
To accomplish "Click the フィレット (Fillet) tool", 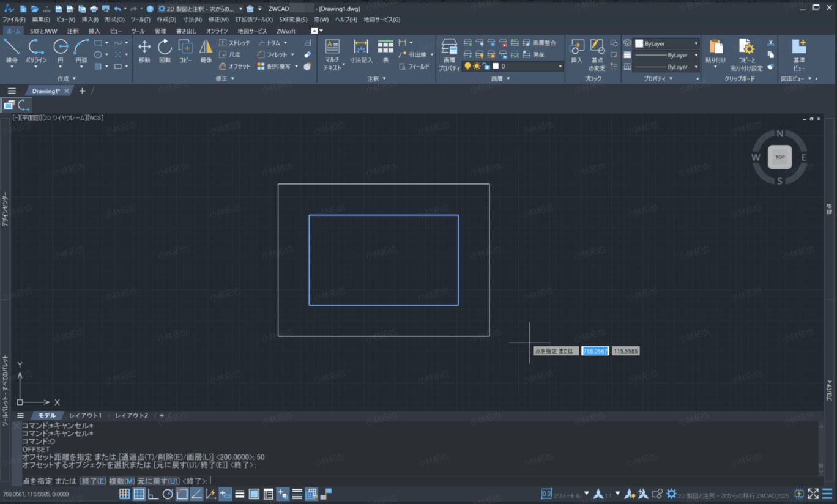I will tap(272, 54).
